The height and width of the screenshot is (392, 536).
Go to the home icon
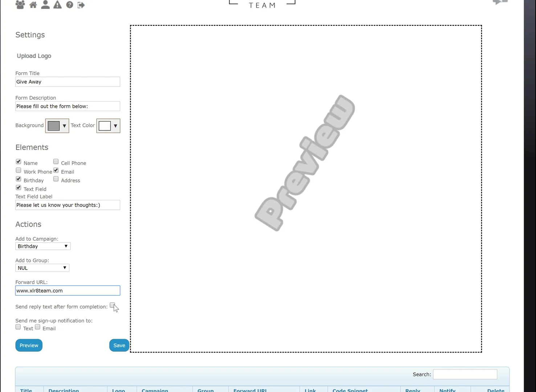click(x=33, y=5)
